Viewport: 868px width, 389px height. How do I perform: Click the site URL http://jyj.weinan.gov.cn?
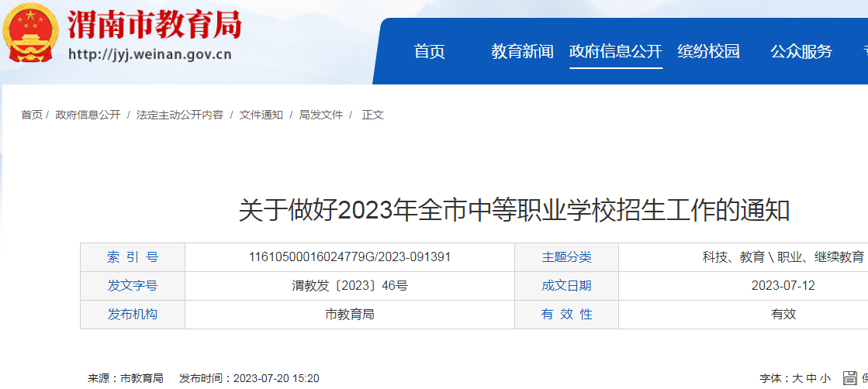pos(150,55)
